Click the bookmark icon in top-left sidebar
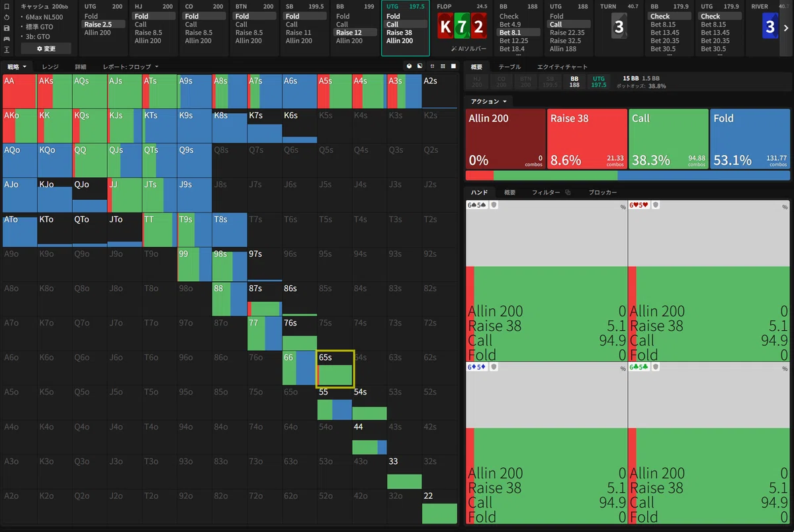 click(6, 7)
